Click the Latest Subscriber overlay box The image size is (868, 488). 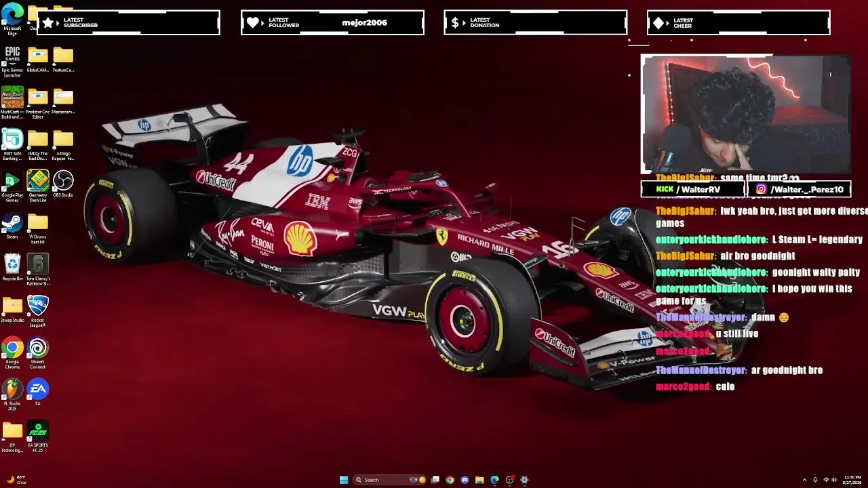click(129, 22)
